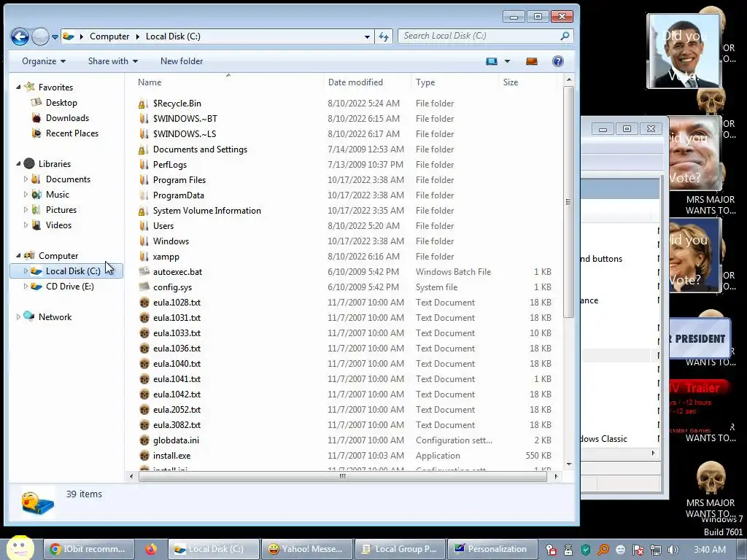747x560 pixels.
Task: Switch to Yahoo! Messenger taskbar item
Action: (306, 549)
